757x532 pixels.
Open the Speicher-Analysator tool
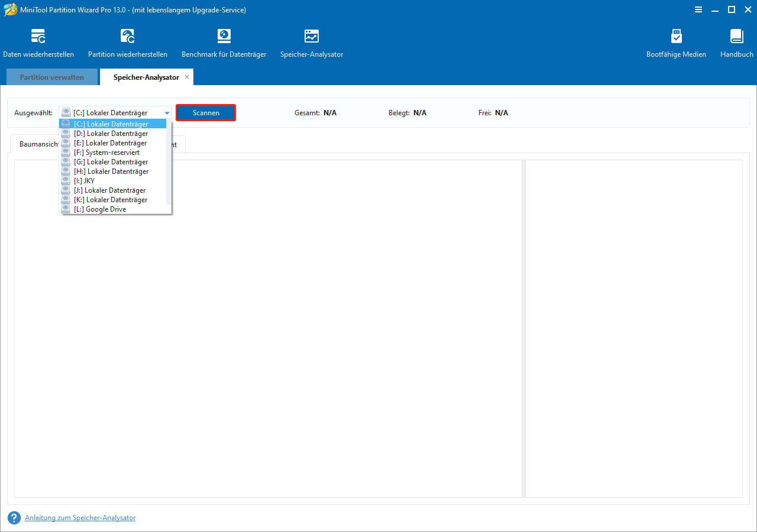click(x=312, y=41)
